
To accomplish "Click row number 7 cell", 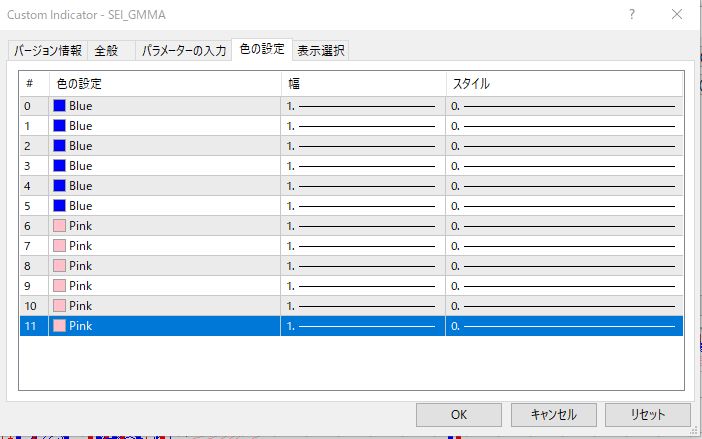I will pos(34,246).
